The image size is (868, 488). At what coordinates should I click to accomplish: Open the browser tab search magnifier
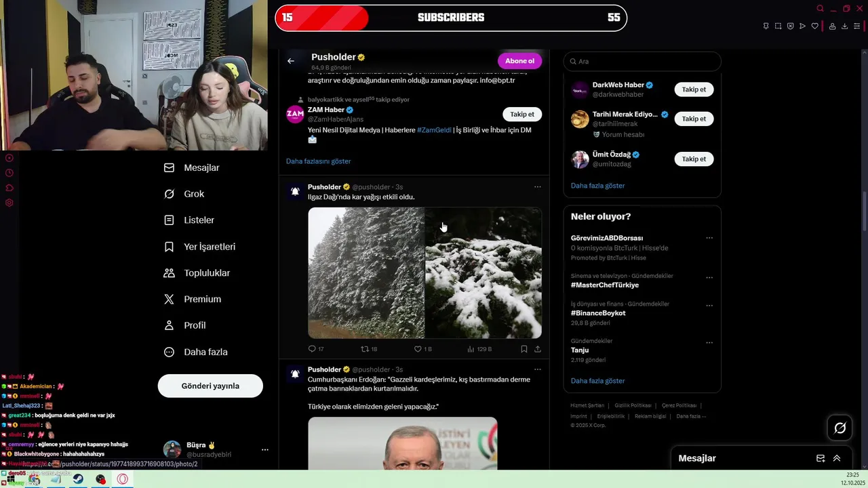[821, 9]
